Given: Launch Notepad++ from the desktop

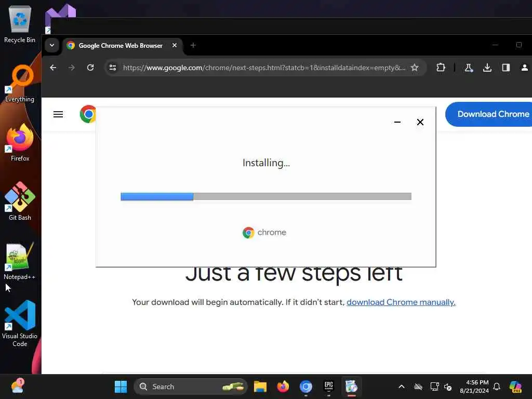Looking at the screenshot, I should pyautogui.click(x=20, y=261).
